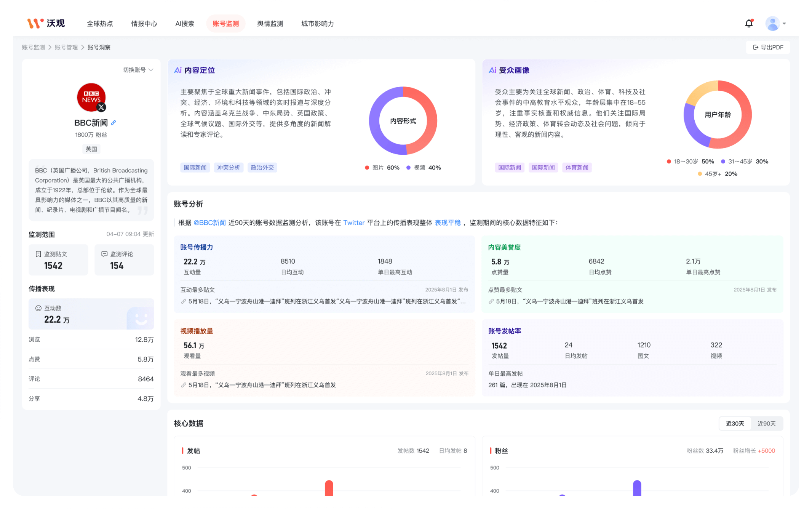
Task: Follow the Twitter link in analysis text
Action: coord(354,223)
